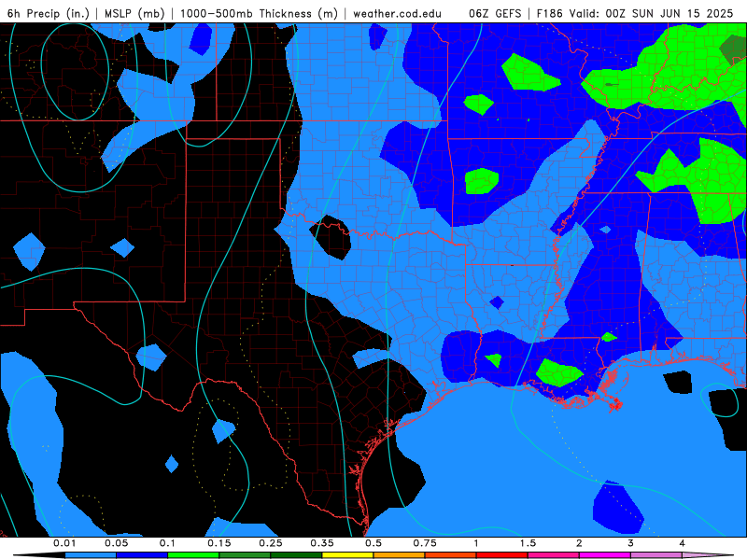Click the 1.5 colorbar value label

(x=528, y=543)
